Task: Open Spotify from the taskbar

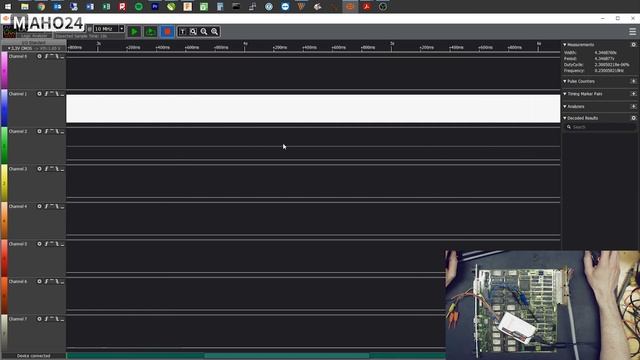Action: 139,7
